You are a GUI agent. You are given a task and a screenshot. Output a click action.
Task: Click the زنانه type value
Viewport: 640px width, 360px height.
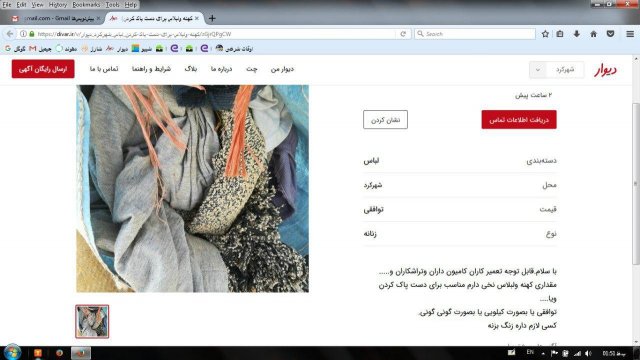370,234
